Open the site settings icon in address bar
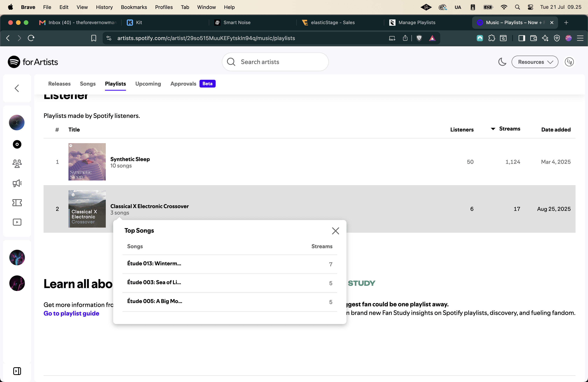 click(109, 38)
